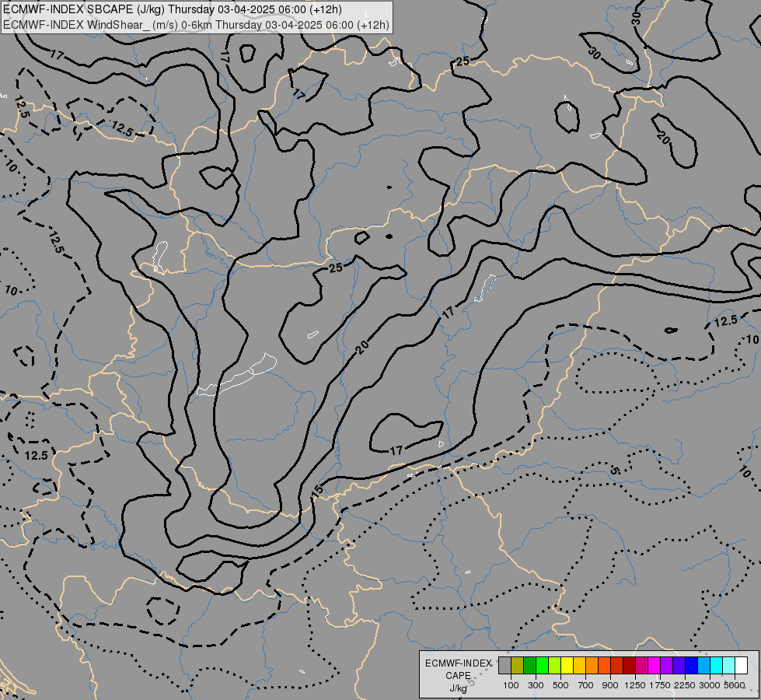
Task: Pick the amber golden legend swatch
Action: (579, 665)
